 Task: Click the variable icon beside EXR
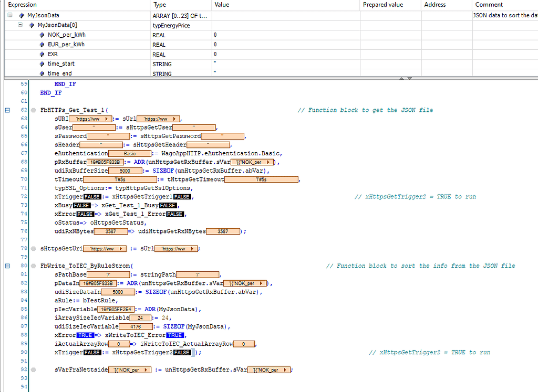tap(42, 55)
